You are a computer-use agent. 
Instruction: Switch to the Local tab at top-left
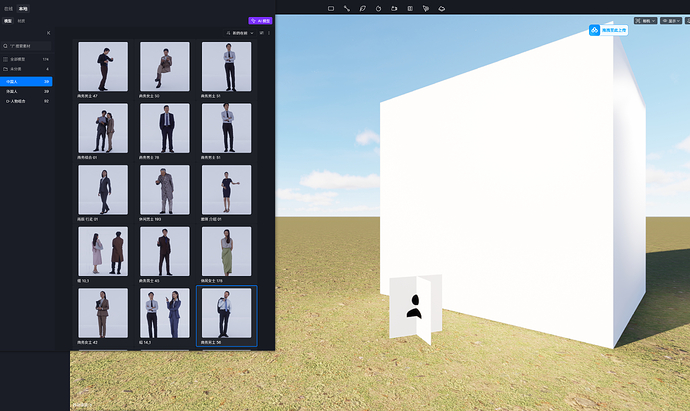tap(23, 8)
